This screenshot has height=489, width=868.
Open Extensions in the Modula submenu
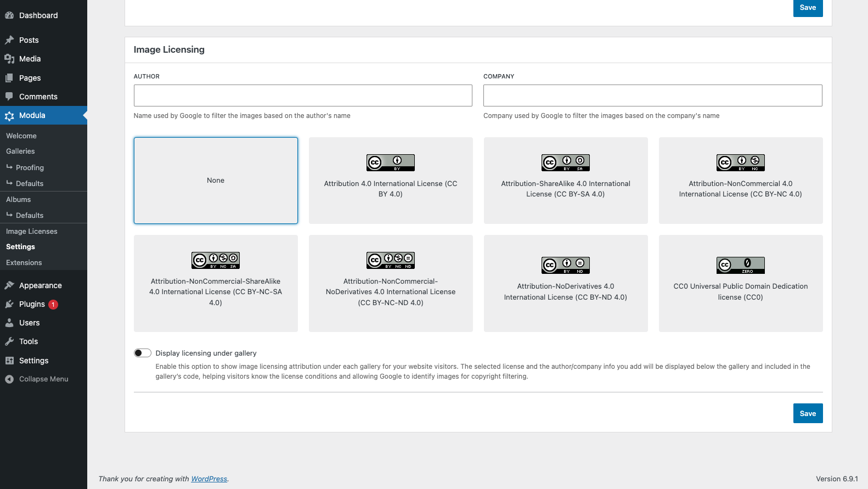(x=24, y=263)
